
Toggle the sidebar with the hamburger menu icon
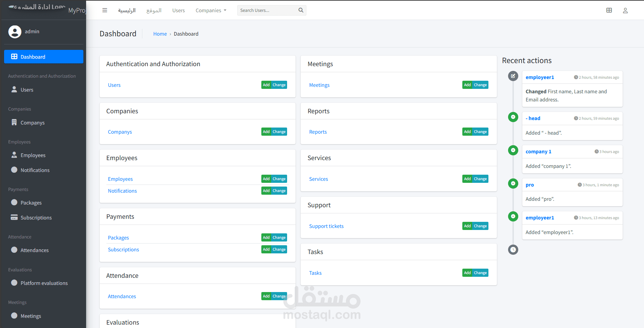[x=105, y=10]
